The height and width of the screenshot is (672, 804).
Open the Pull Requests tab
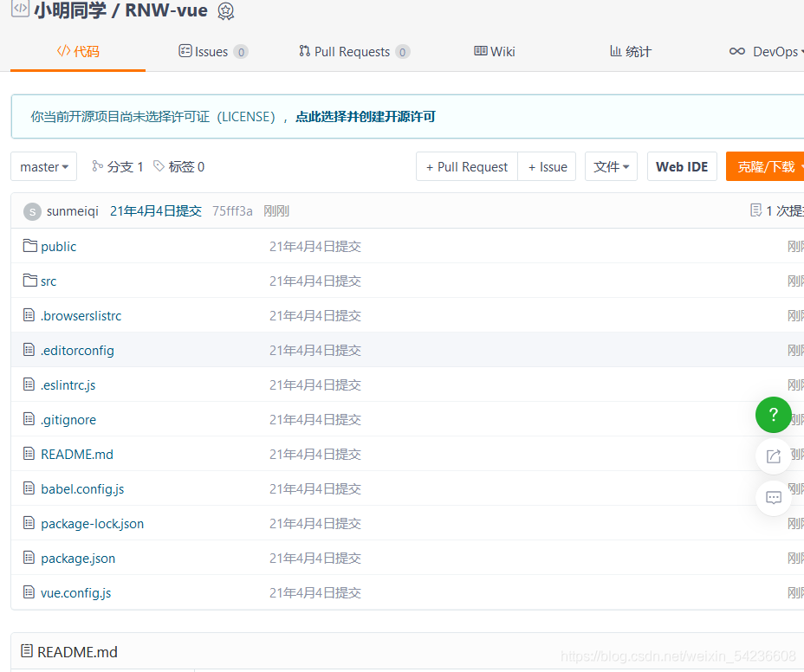(x=354, y=52)
